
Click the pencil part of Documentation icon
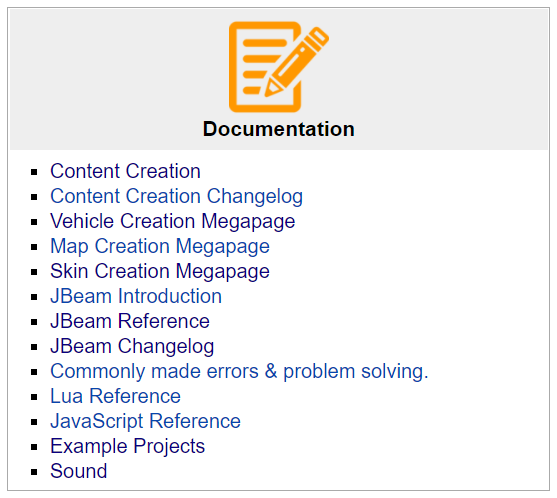coord(297,61)
